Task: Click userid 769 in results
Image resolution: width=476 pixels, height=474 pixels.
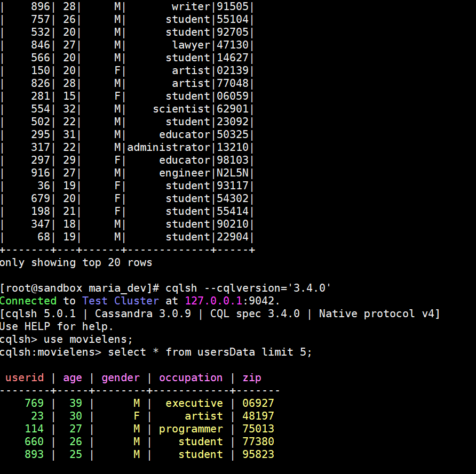Action: (x=34, y=403)
